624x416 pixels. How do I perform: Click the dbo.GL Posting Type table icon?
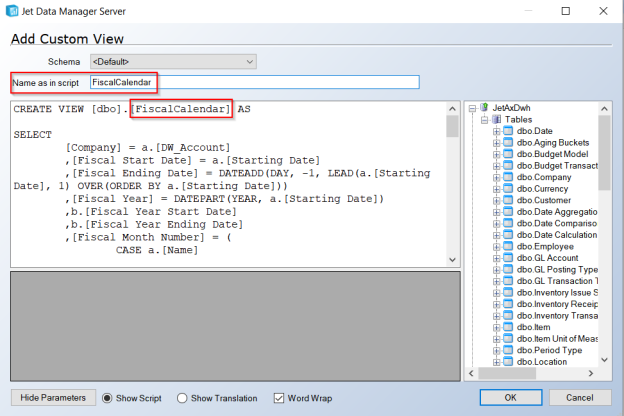[x=508, y=270]
